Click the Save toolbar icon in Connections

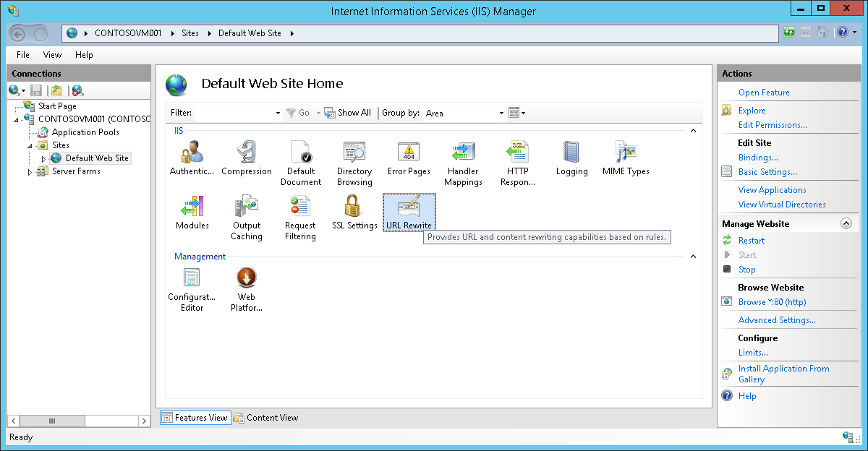(x=36, y=90)
